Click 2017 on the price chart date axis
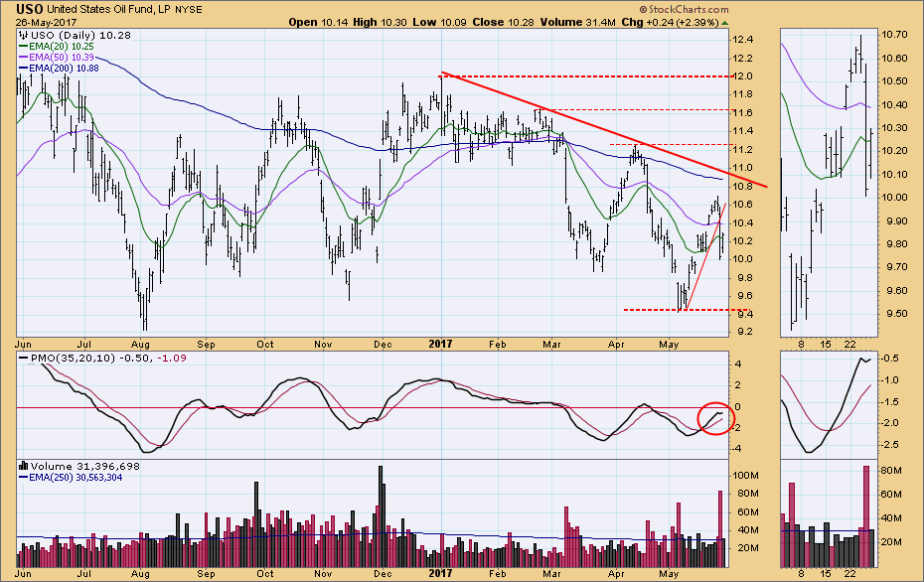This screenshot has width=924, height=582. (440, 344)
